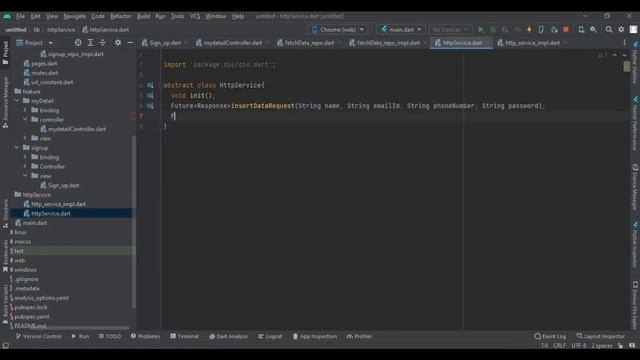
Task: Run the app with the green play button
Action: pyautogui.click(x=481, y=29)
